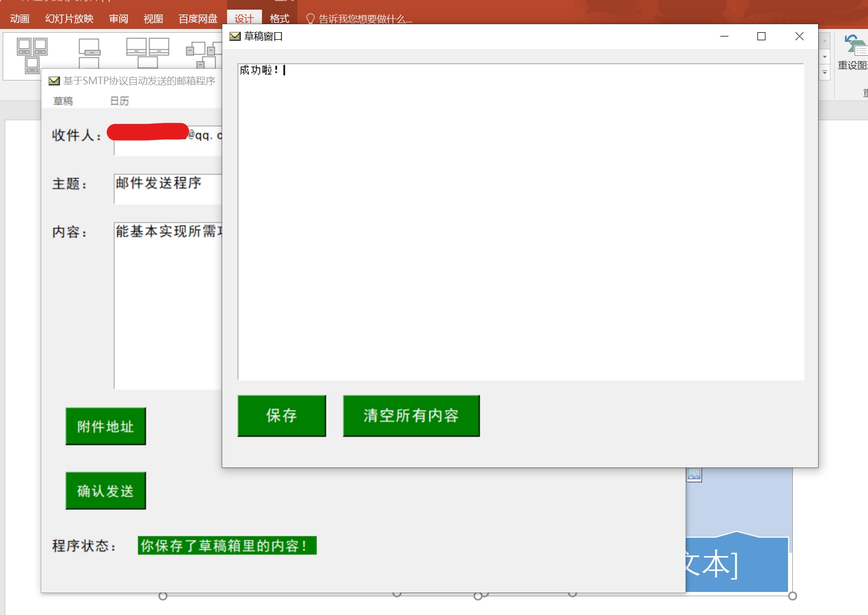The image size is (868, 615).
Task: Switch to the 视图 ribbon tab
Action: [153, 19]
